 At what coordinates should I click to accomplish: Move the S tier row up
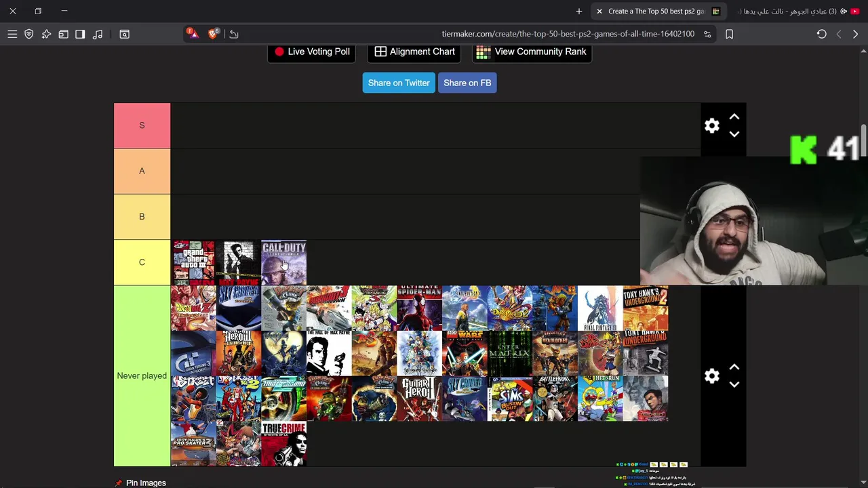734,117
